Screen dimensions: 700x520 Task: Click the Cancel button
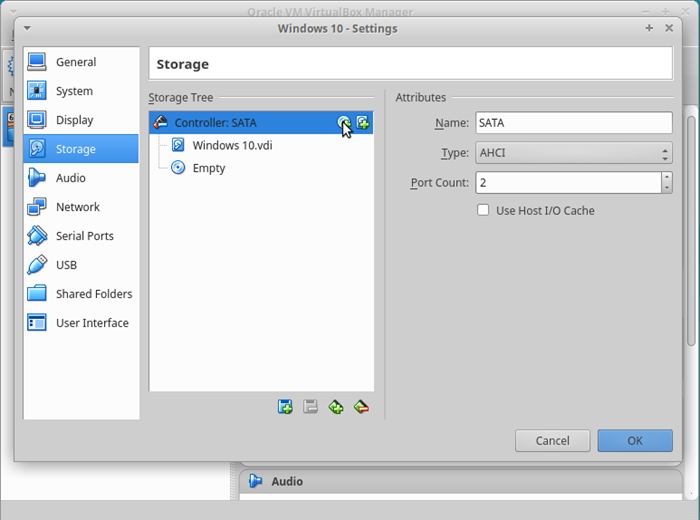(553, 441)
